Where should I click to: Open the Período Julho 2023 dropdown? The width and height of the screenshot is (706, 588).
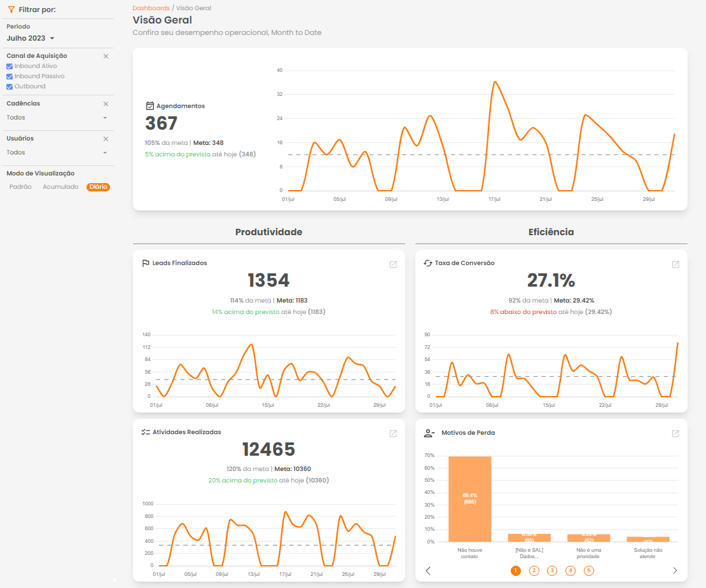click(31, 38)
